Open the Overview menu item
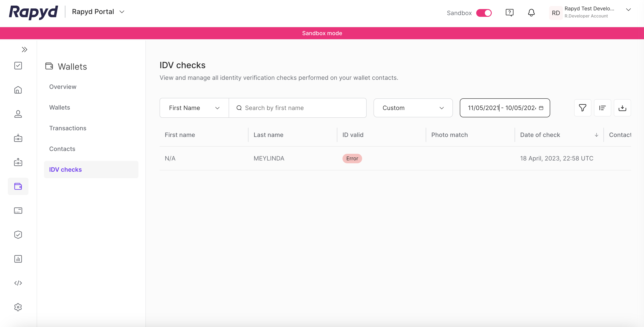The height and width of the screenshot is (327, 644). pos(63,87)
